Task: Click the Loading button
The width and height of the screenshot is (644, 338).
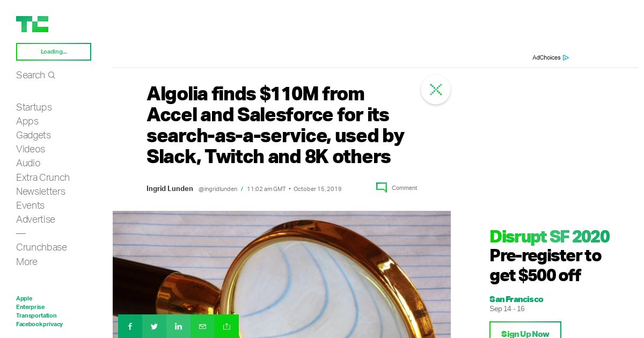Action: click(54, 52)
